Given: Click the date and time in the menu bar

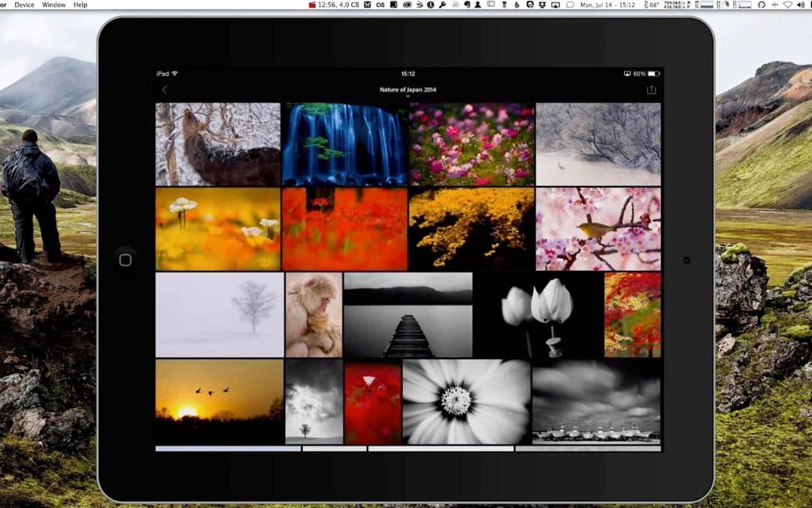Looking at the screenshot, I should pos(604,5).
